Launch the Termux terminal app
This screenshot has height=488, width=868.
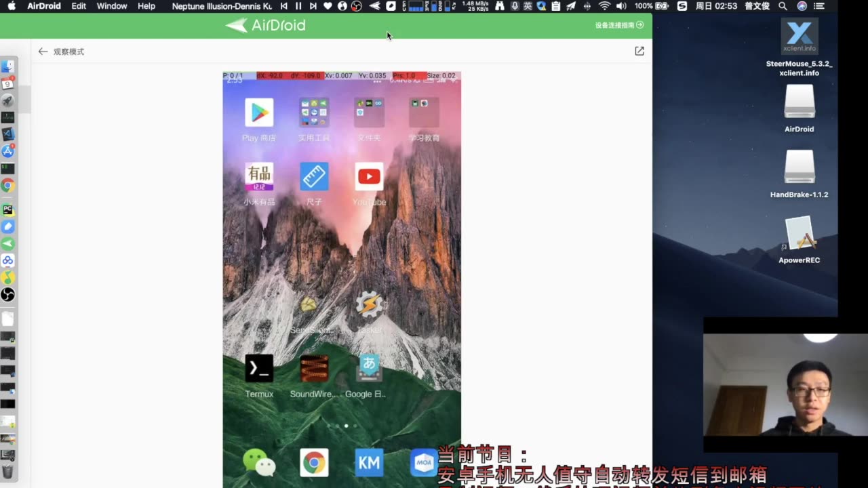pos(259,375)
